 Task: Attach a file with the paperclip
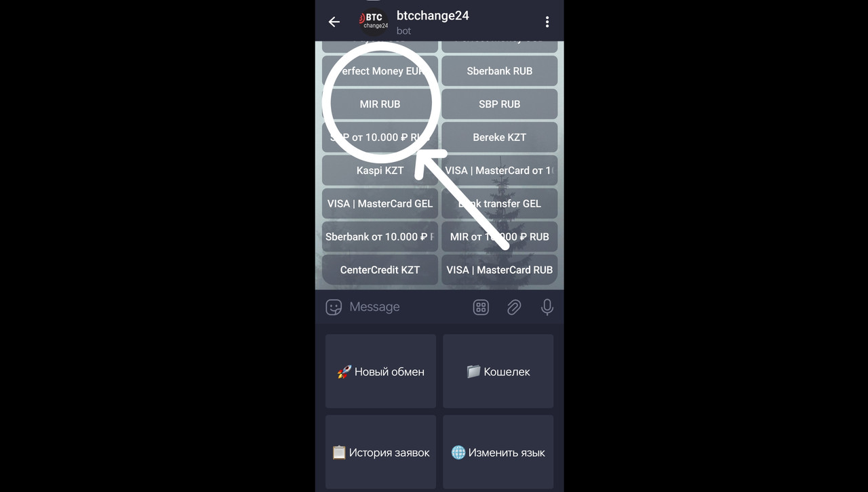[514, 307]
